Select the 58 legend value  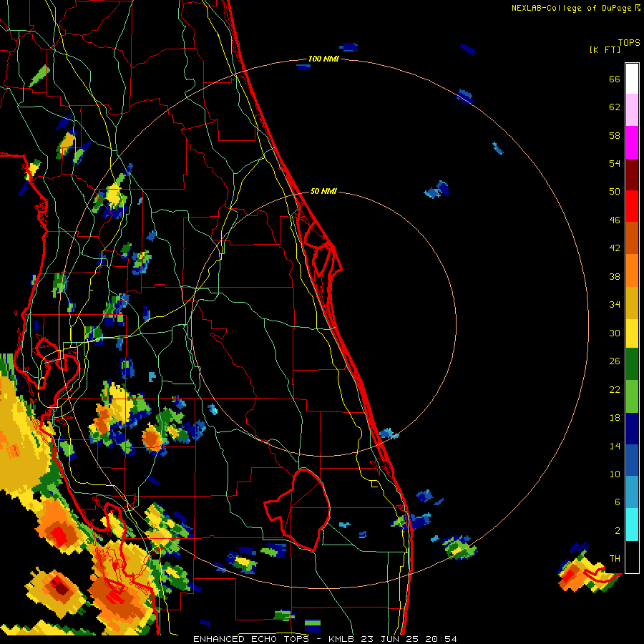click(x=615, y=135)
